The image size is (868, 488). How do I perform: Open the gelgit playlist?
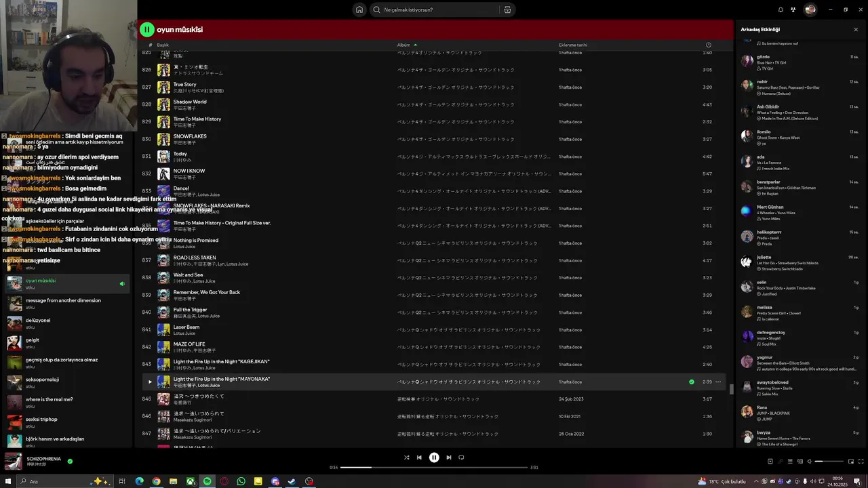pos(66,343)
